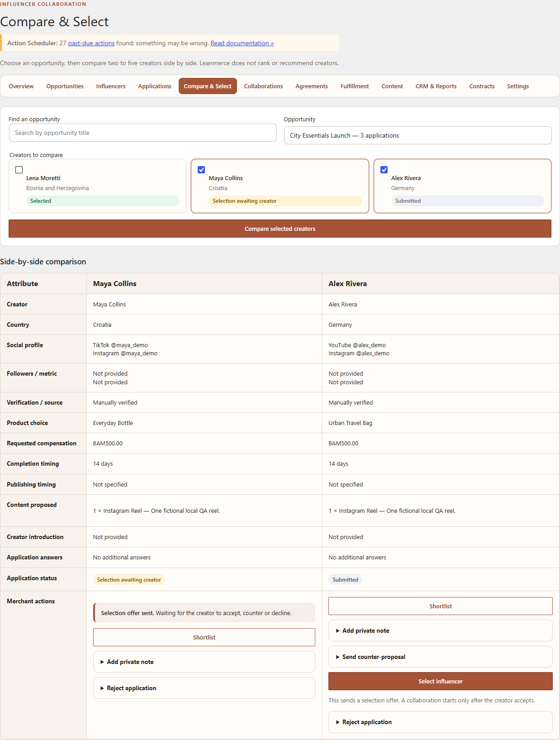
Task: Click the Bosnia and Herzegovina country text
Action: point(57,188)
